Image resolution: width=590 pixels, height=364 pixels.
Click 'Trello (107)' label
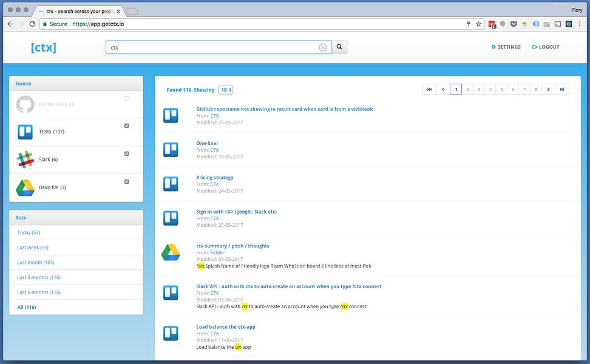[x=52, y=132]
